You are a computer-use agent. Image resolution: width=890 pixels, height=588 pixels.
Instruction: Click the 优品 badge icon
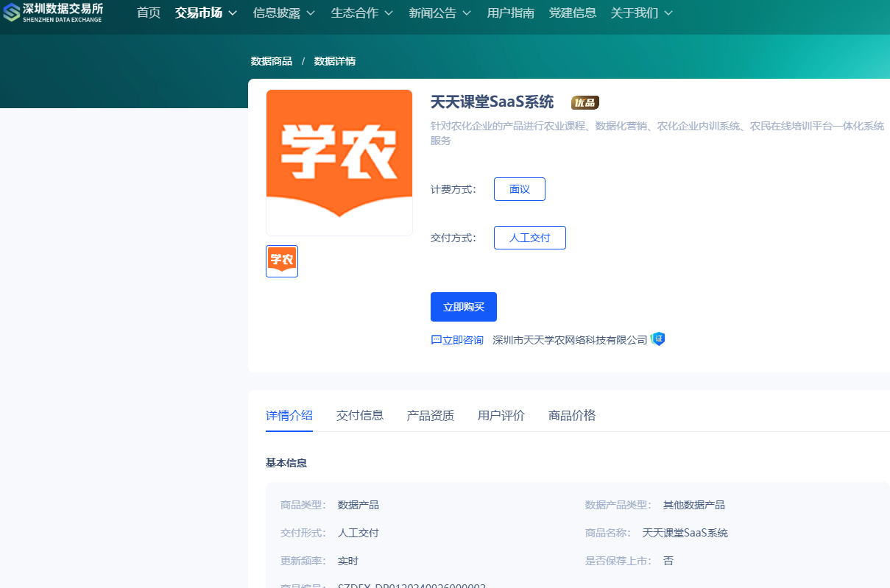click(585, 102)
